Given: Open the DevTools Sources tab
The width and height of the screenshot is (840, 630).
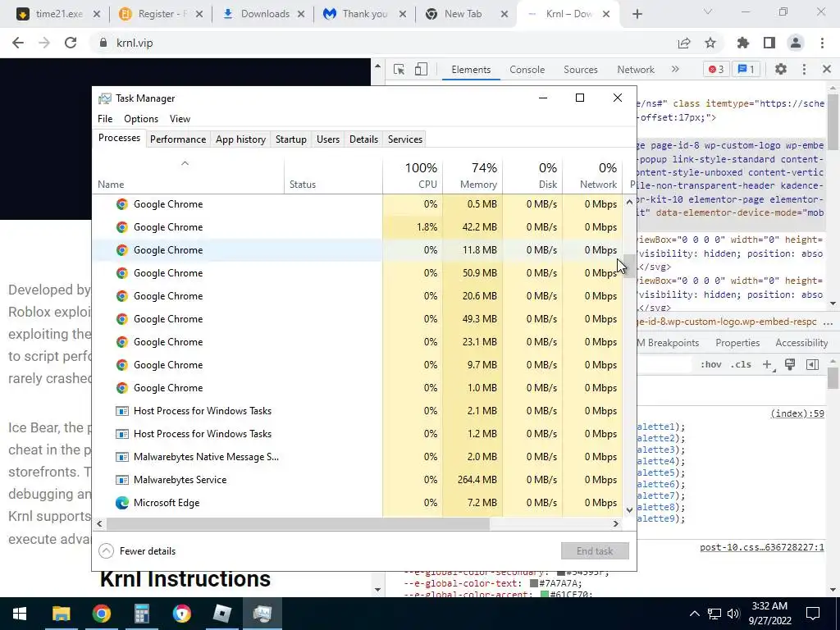Looking at the screenshot, I should (x=580, y=69).
